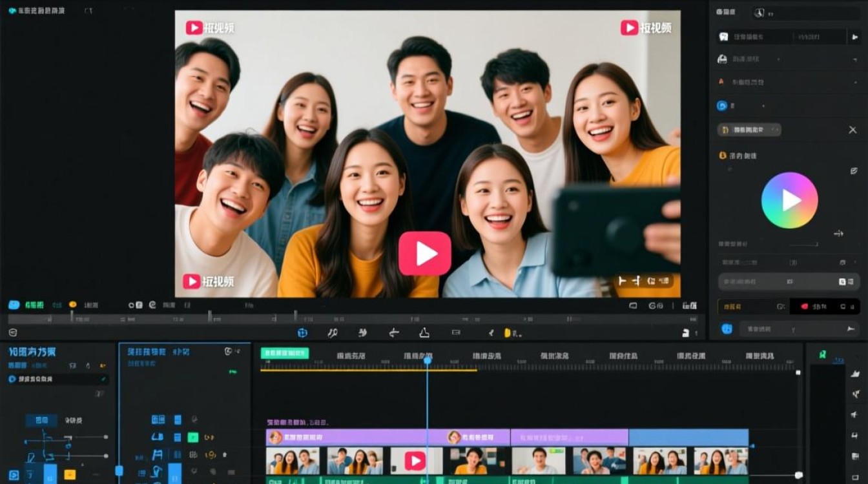Screen dimensions: 868x484
Task: Click the pink play button on the video preview
Action: click(424, 254)
